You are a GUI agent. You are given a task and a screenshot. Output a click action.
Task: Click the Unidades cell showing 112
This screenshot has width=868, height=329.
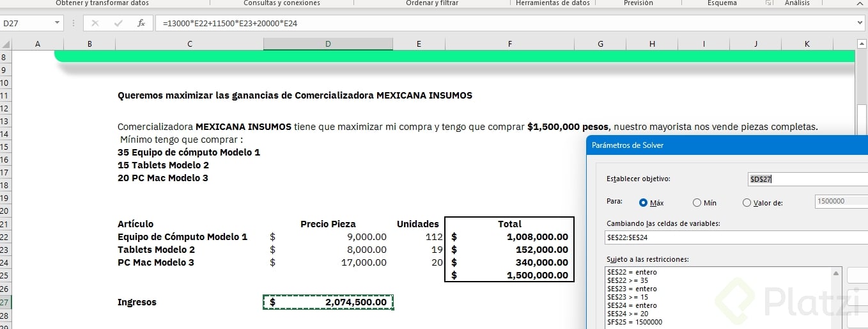419,237
